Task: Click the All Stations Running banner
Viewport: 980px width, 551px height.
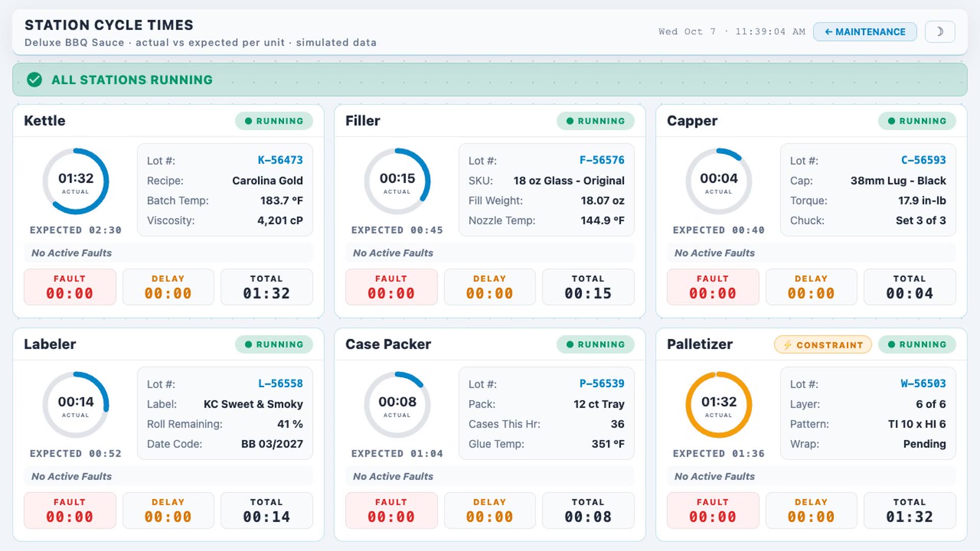Action: pyautogui.click(x=490, y=80)
